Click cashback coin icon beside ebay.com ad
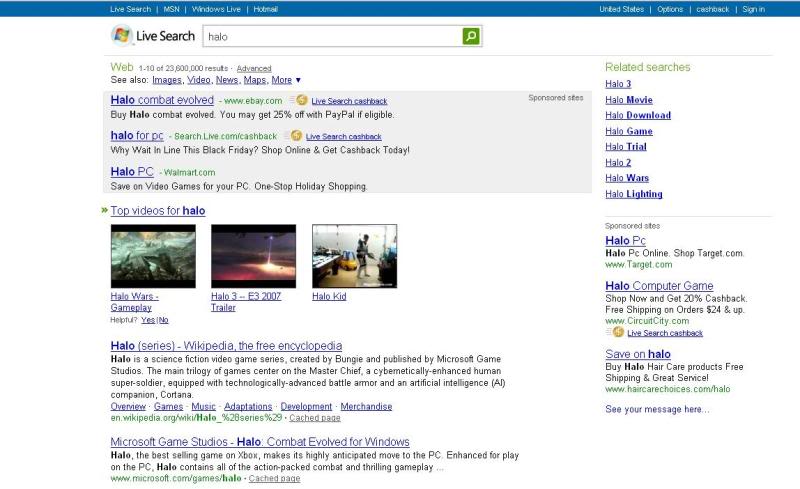Image resolution: width=800 pixels, height=489 pixels. (x=302, y=100)
